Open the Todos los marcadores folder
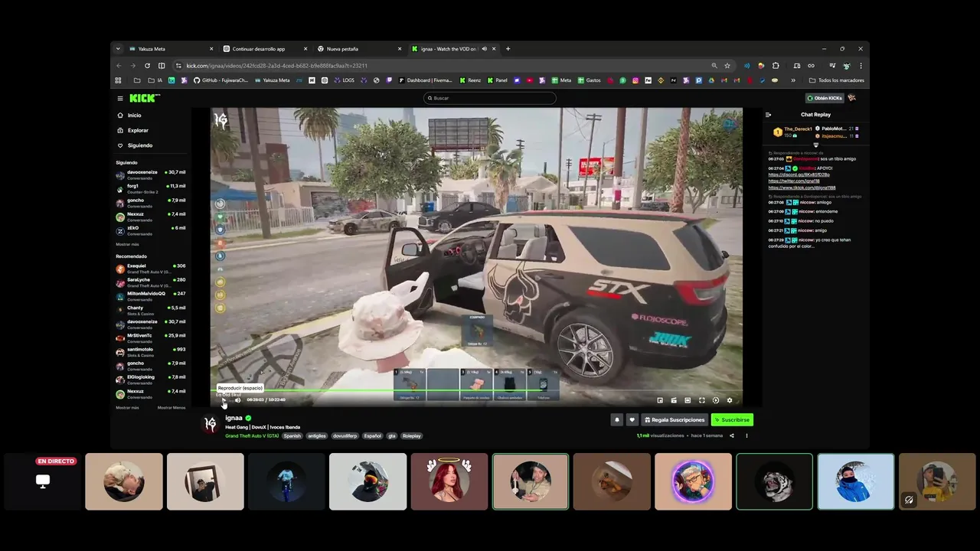 point(837,80)
